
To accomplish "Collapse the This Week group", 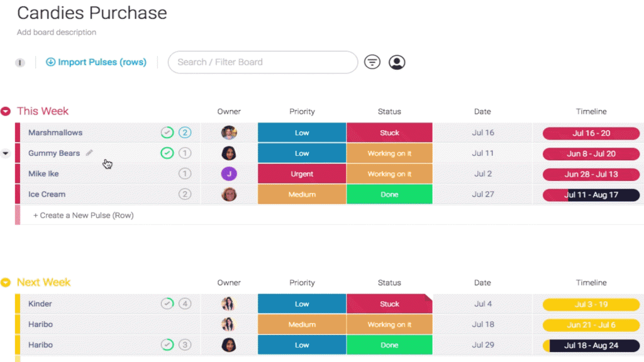I will [x=5, y=111].
